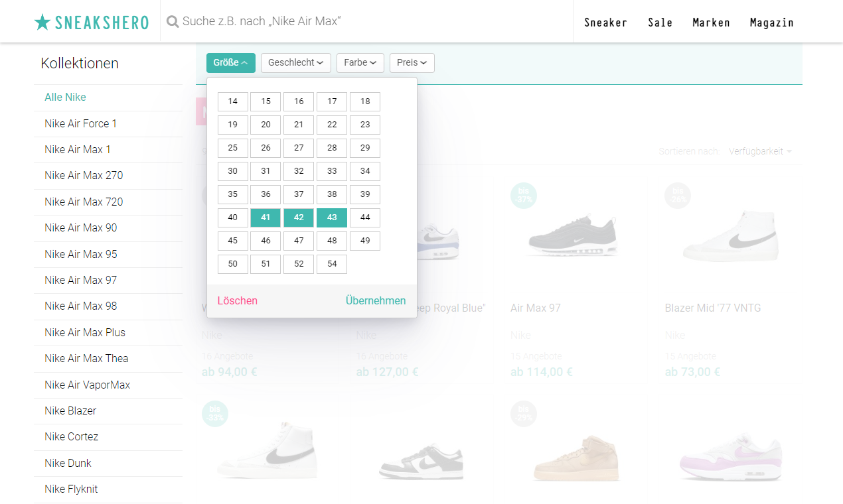Viewport: 843px width, 504px height.
Task: Click the Sneakshero star logo
Action: click(x=92, y=22)
